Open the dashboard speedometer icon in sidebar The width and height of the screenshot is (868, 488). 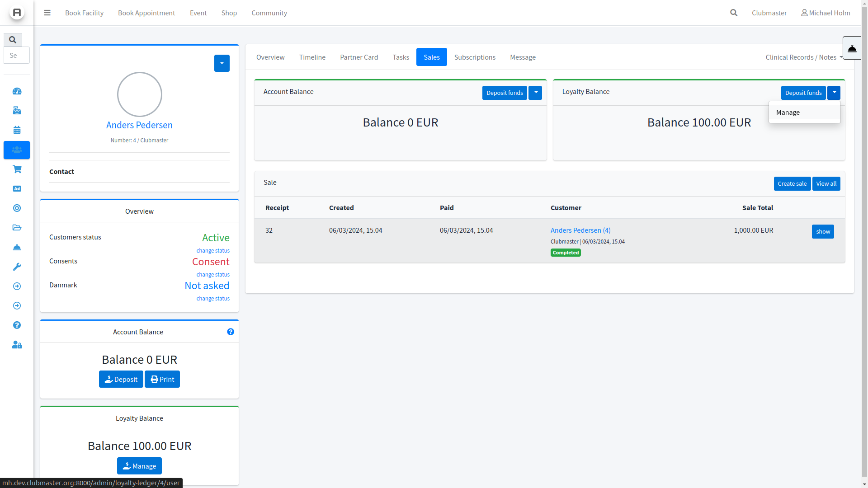click(x=17, y=91)
